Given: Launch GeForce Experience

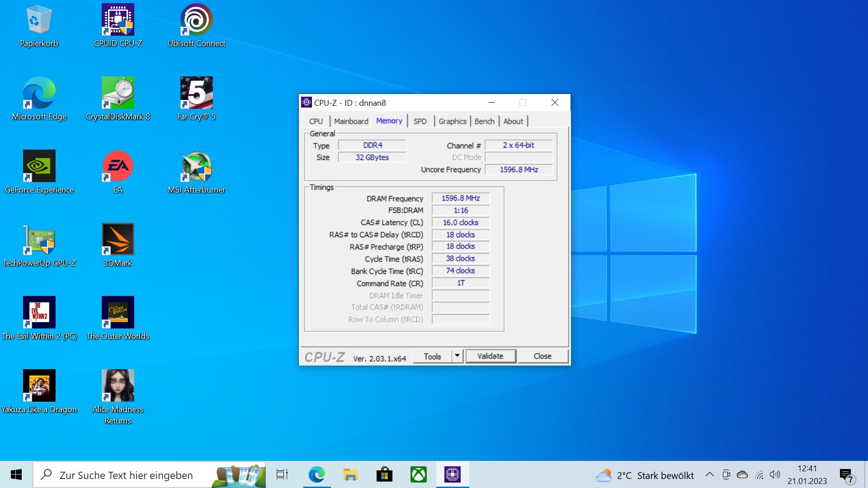Looking at the screenshot, I should (x=39, y=166).
